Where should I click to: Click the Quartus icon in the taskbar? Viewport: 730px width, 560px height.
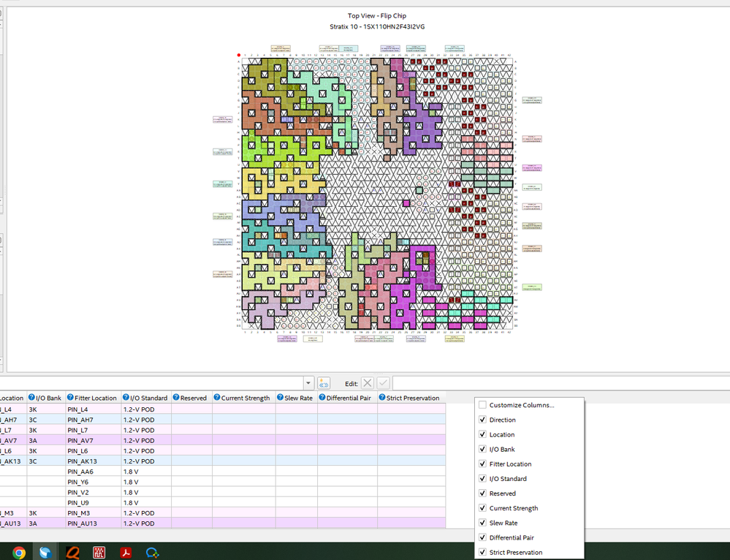72,553
